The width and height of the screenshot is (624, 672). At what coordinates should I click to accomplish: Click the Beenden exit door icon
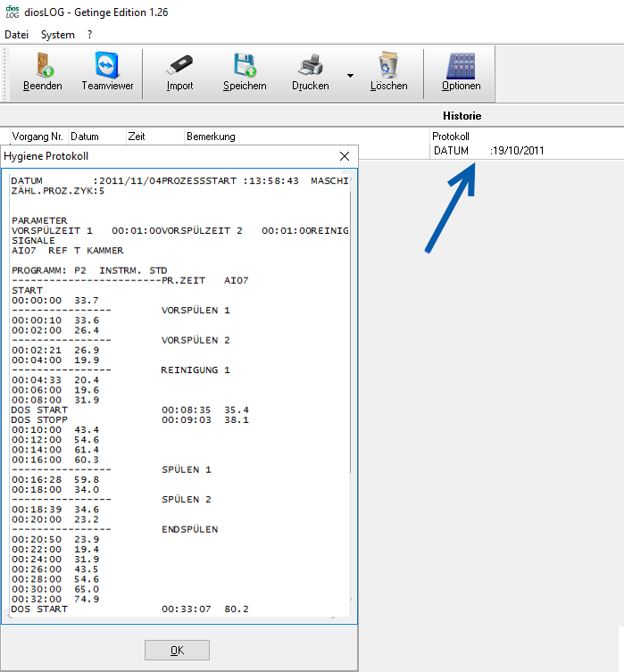tap(43, 66)
